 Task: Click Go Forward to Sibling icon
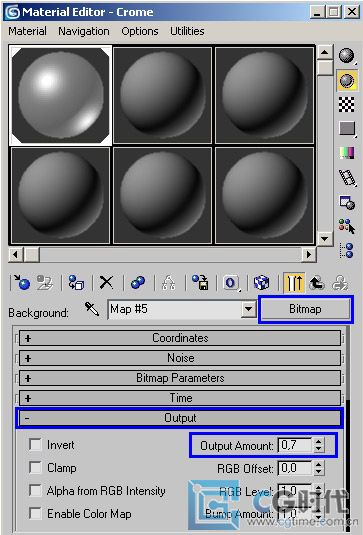click(x=340, y=283)
